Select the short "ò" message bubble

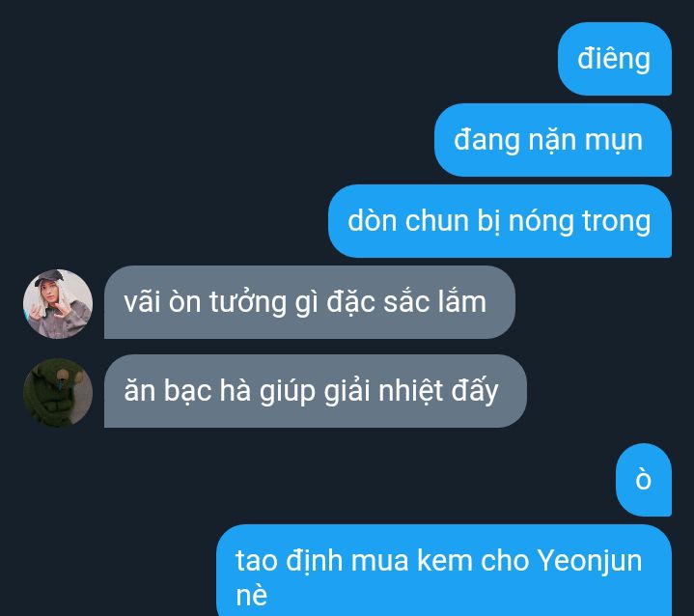click(644, 480)
